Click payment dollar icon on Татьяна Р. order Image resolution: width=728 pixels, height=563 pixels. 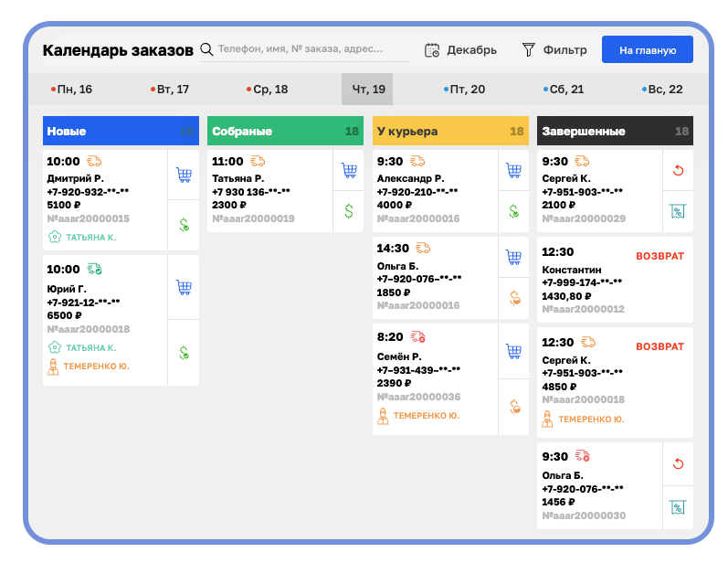[x=349, y=211]
